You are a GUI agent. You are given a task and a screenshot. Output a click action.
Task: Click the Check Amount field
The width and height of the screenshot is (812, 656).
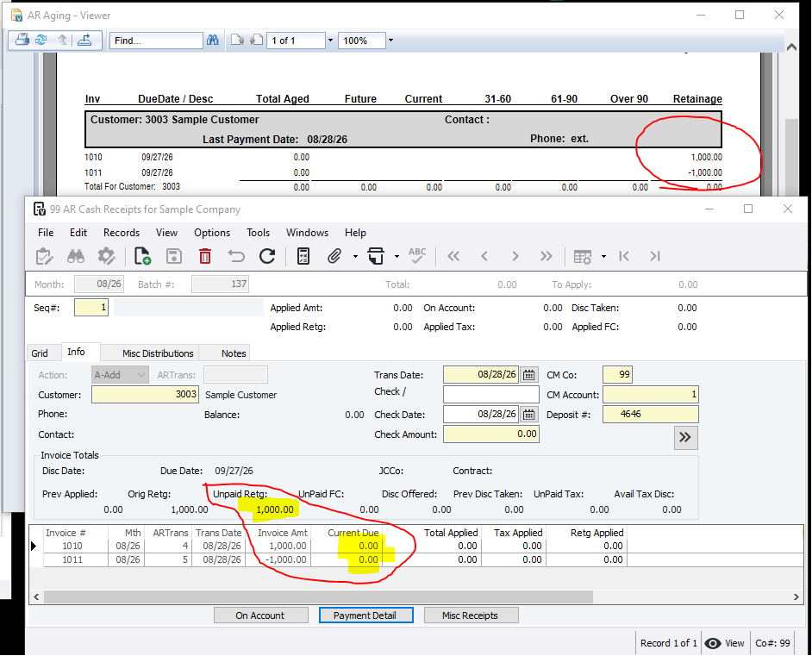(491, 434)
